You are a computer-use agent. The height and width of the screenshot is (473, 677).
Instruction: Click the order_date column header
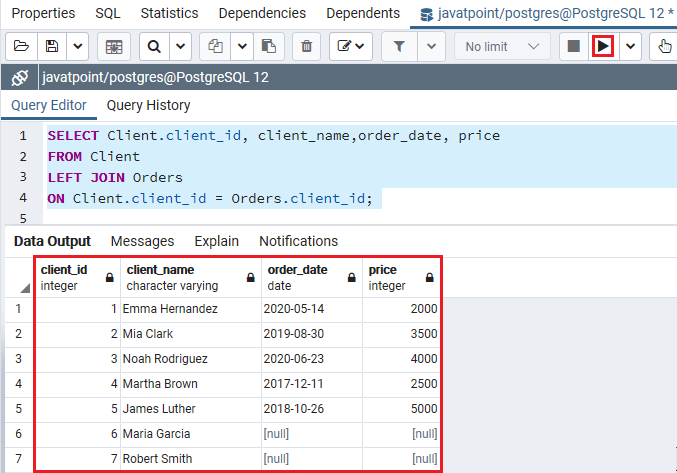(x=312, y=277)
